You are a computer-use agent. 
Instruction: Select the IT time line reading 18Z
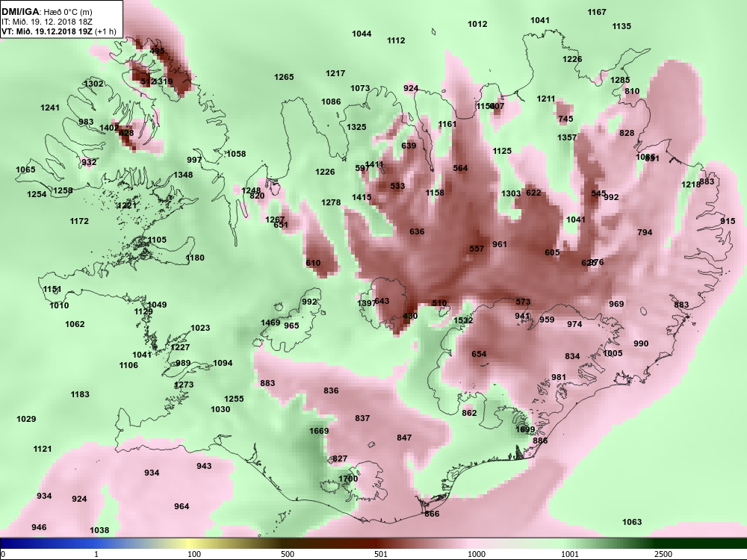click(47, 22)
